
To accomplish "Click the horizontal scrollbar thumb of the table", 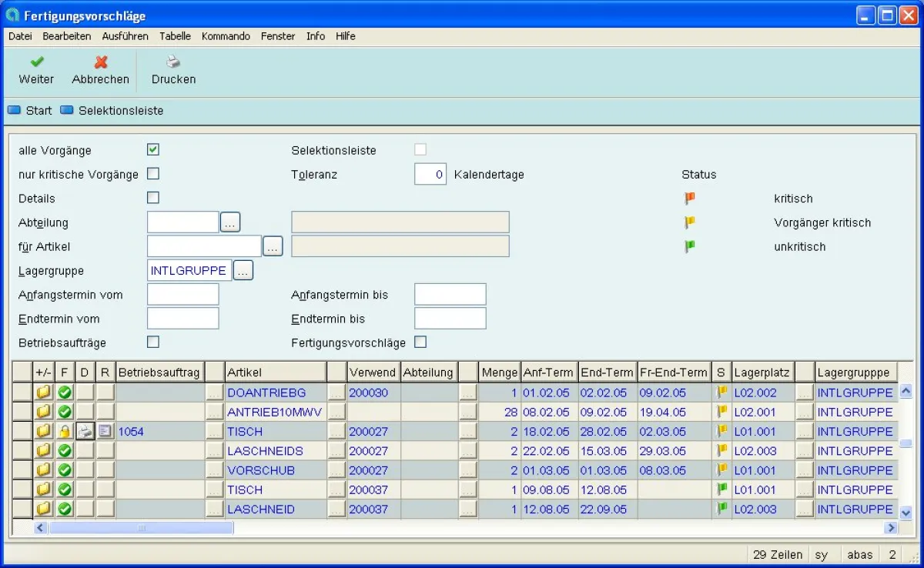I will pyautogui.click(x=141, y=528).
